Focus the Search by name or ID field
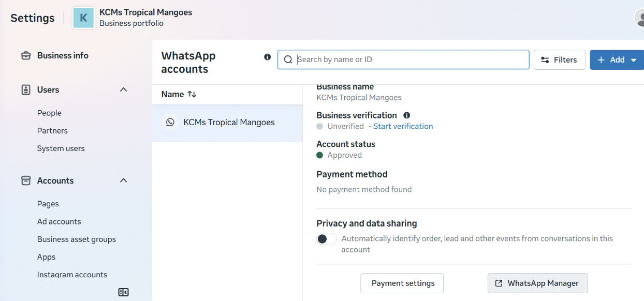This screenshot has height=301, width=644. tap(403, 59)
